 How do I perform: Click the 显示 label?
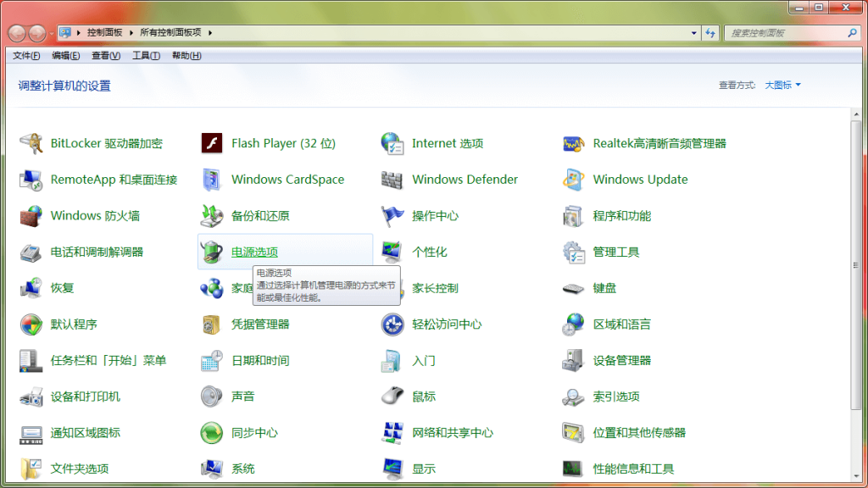pos(424,469)
